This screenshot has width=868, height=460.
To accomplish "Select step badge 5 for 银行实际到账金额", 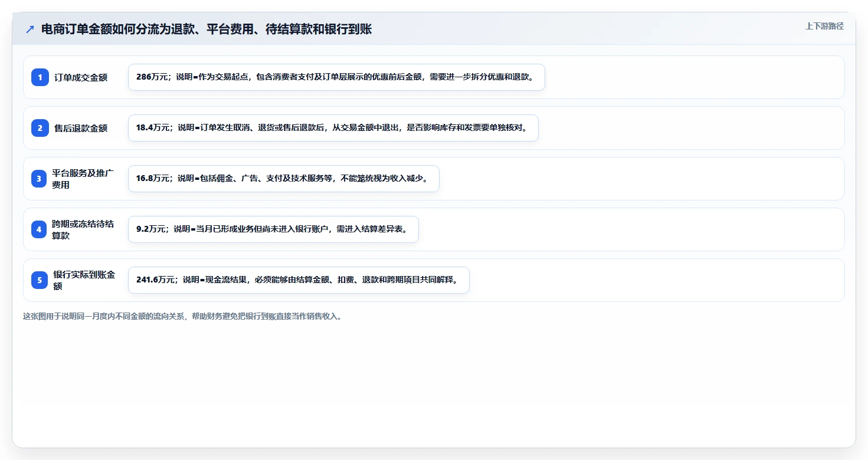I will (40, 280).
